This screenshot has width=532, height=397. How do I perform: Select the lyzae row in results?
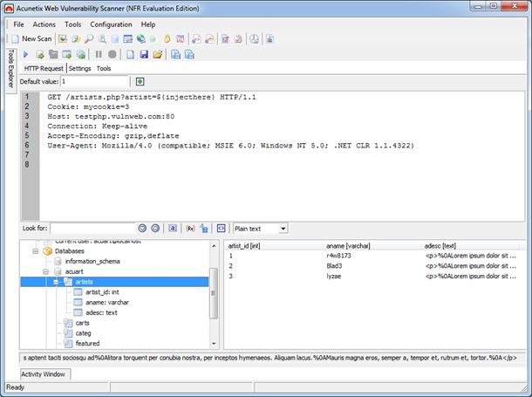[x=373, y=277]
